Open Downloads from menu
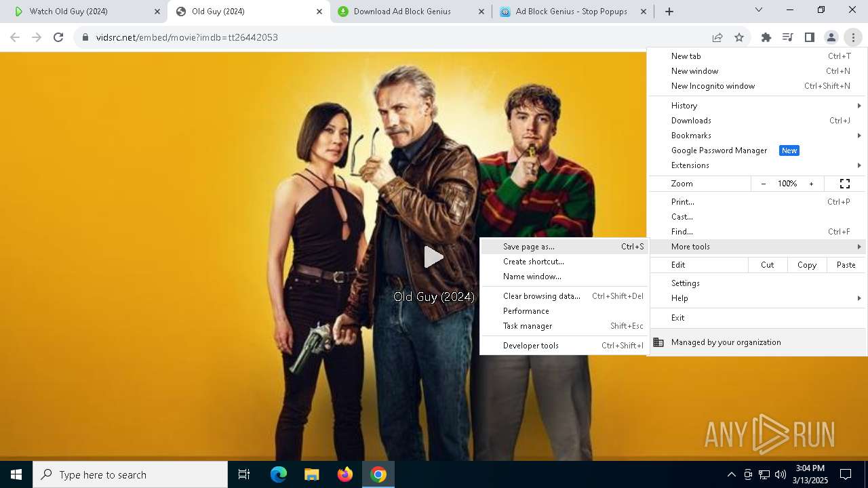The height and width of the screenshot is (488, 868). [x=758, y=121]
